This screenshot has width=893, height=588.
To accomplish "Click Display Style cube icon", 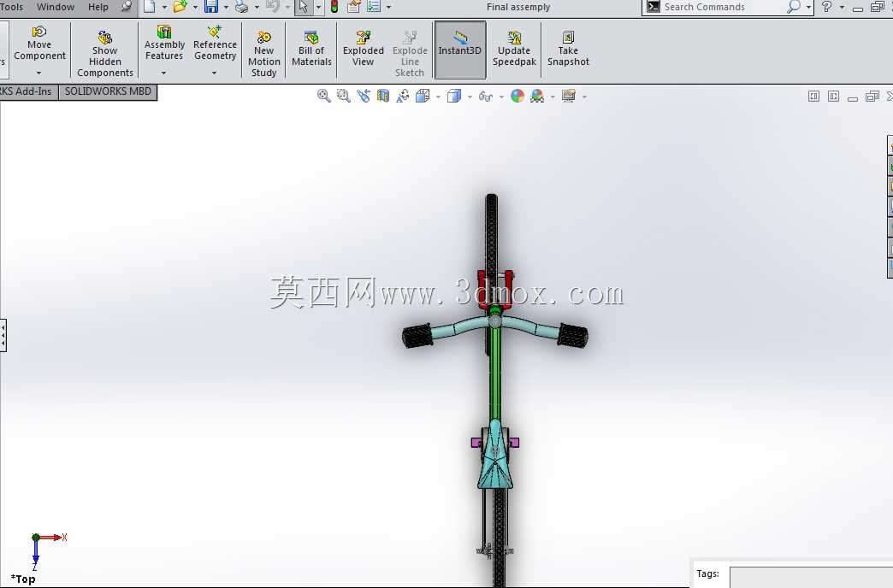I will pyautogui.click(x=454, y=97).
